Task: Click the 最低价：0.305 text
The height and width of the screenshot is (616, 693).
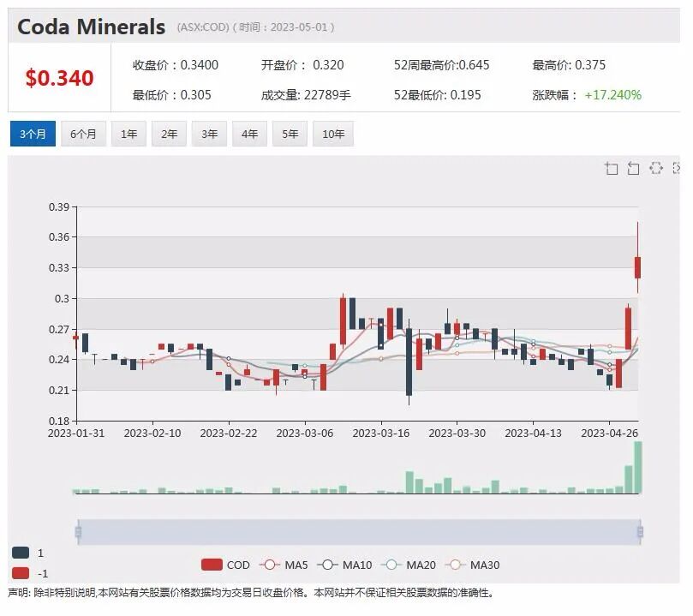Action: point(172,95)
